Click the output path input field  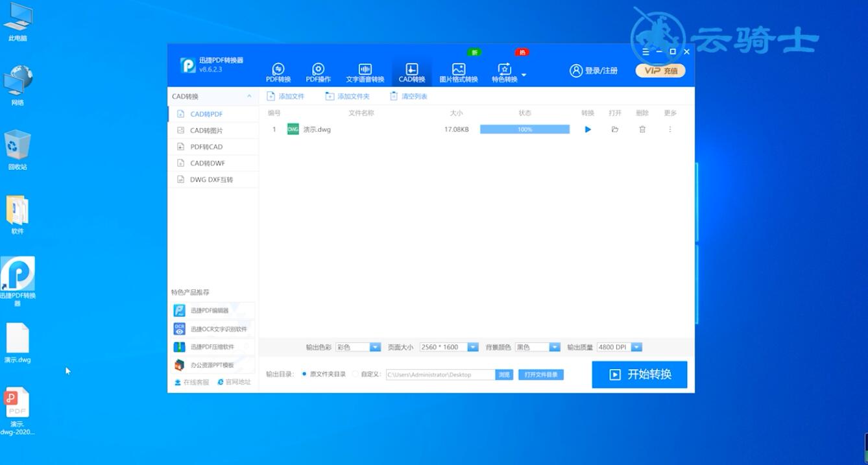pos(440,374)
